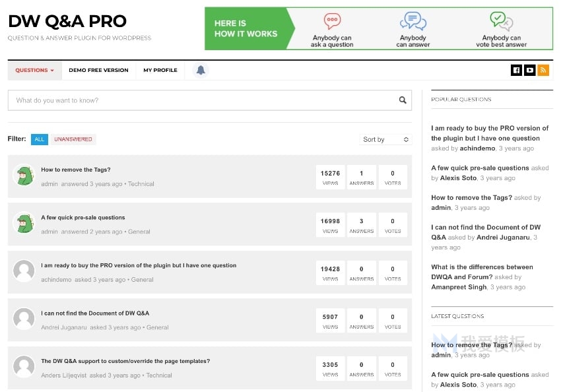Click the red ask-a-question speech bubble icon

332,20
